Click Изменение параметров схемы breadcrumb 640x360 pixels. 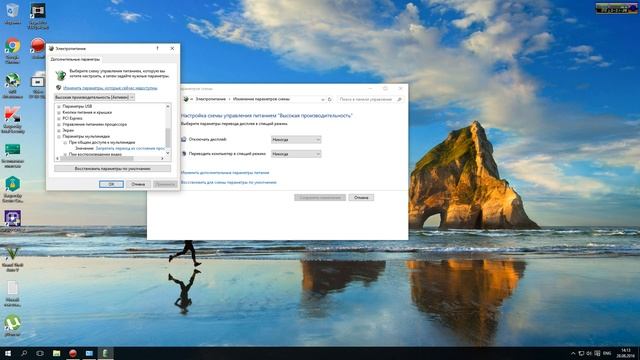tap(261, 99)
